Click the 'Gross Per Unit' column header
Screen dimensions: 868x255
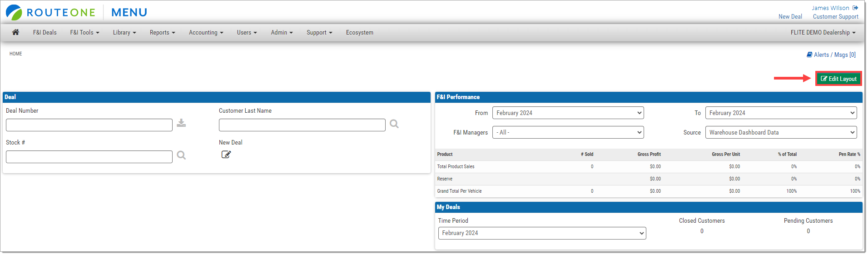726,154
